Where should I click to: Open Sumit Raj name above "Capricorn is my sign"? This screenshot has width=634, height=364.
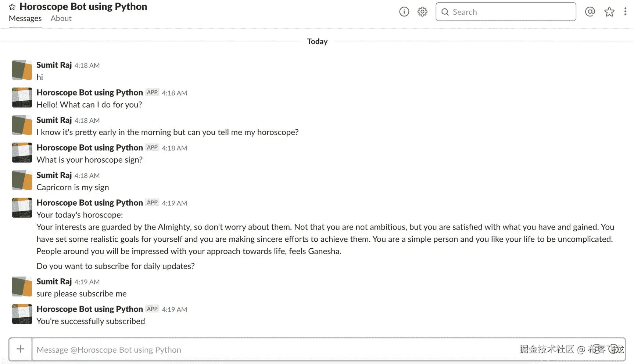54,175
